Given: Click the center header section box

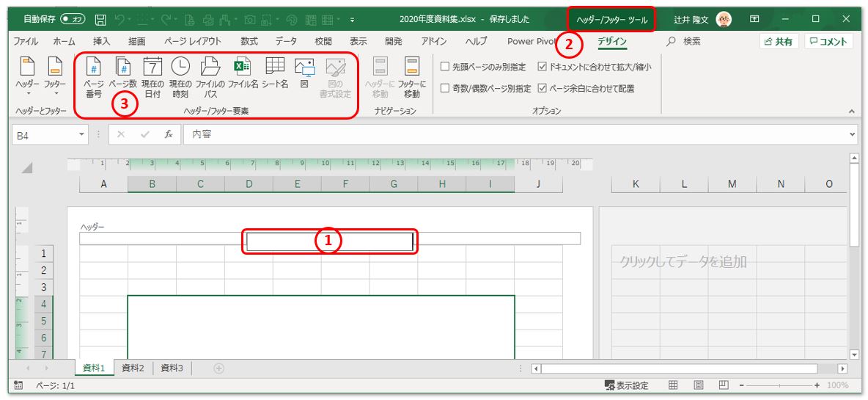Looking at the screenshot, I should click(x=329, y=241).
